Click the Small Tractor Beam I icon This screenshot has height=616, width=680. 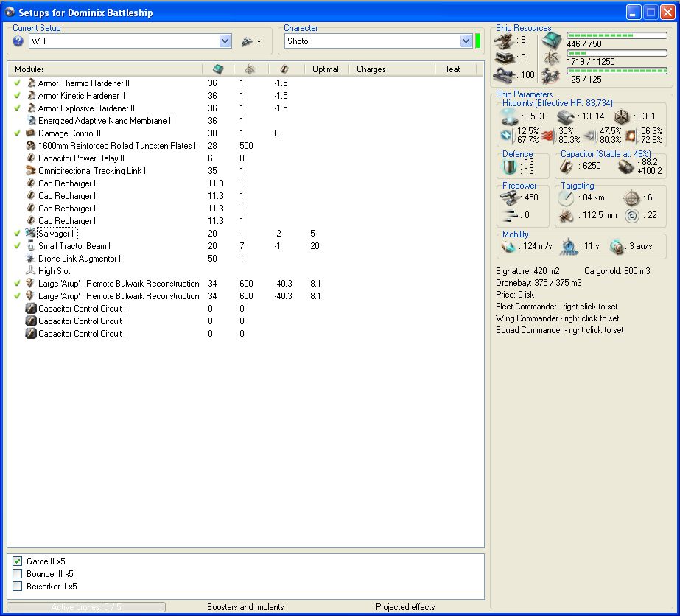click(x=31, y=246)
